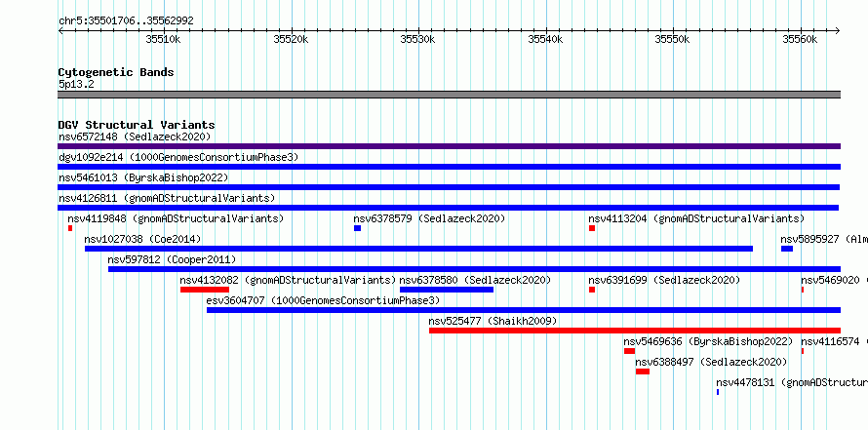
Task: Select the long red nsv525477 bar
Action: point(635,331)
